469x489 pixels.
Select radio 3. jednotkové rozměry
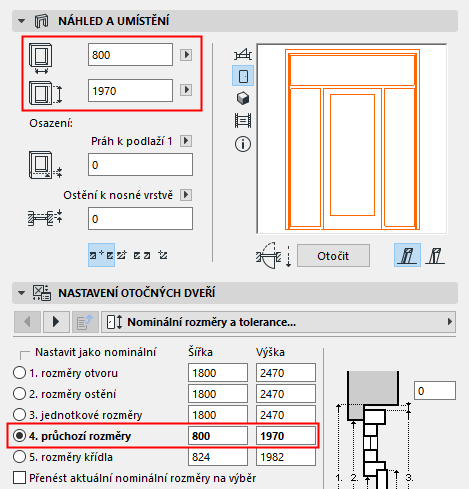[x=19, y=415]
